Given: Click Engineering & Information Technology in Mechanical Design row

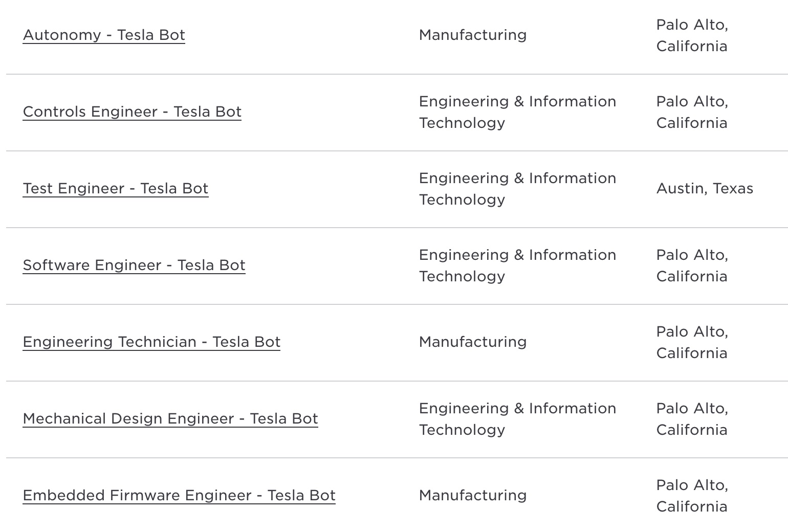Looking at the screenshot, I should point(517,419).
